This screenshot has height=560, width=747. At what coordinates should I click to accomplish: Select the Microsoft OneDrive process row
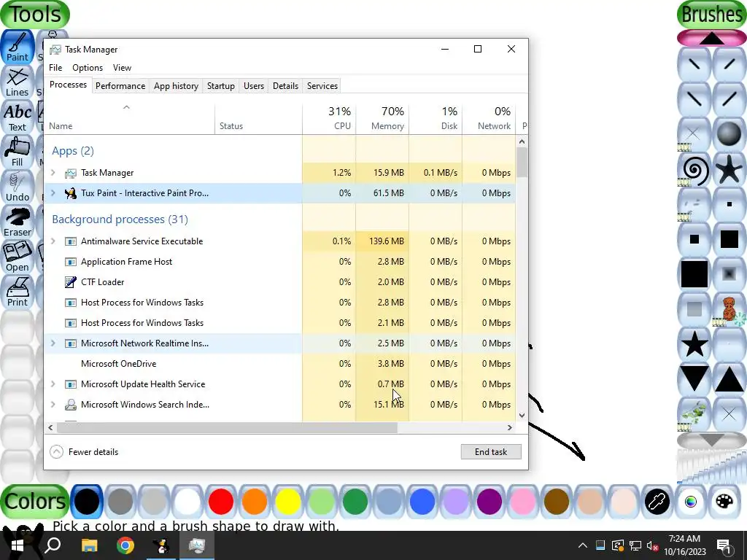279,363
